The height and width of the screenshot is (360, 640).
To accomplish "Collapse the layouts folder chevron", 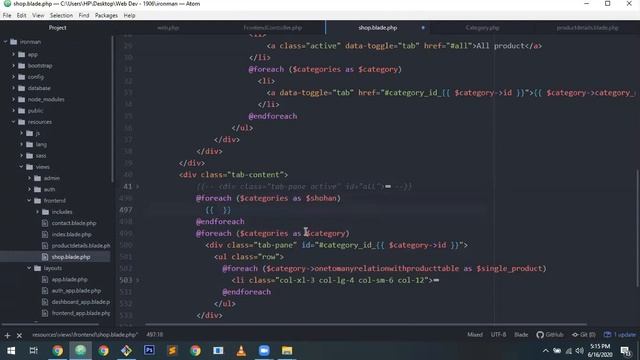I will point(29,268).
